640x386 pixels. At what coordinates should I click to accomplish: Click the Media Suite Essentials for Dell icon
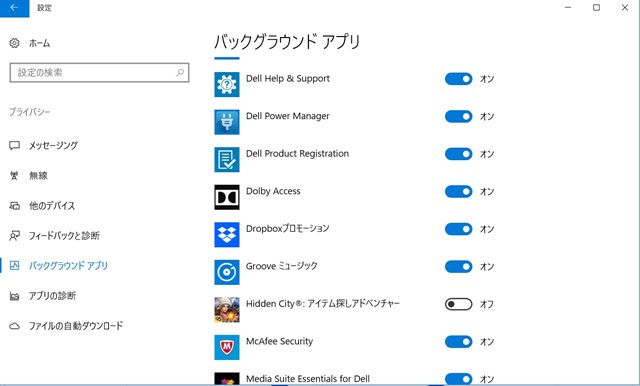[x=227, y=378]
